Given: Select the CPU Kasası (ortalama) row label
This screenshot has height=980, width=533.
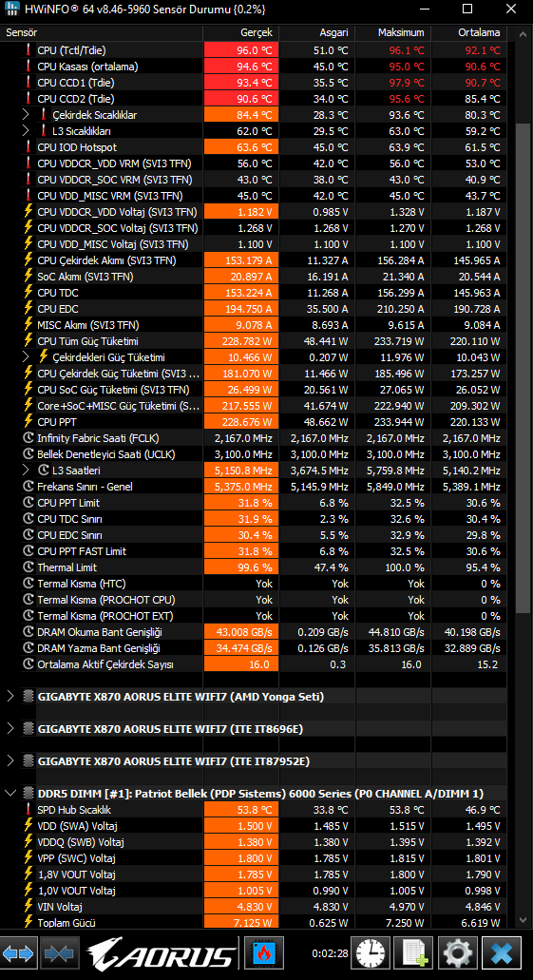Looking at the screenshot, I should pyautogui.click(x=87, y=67).
